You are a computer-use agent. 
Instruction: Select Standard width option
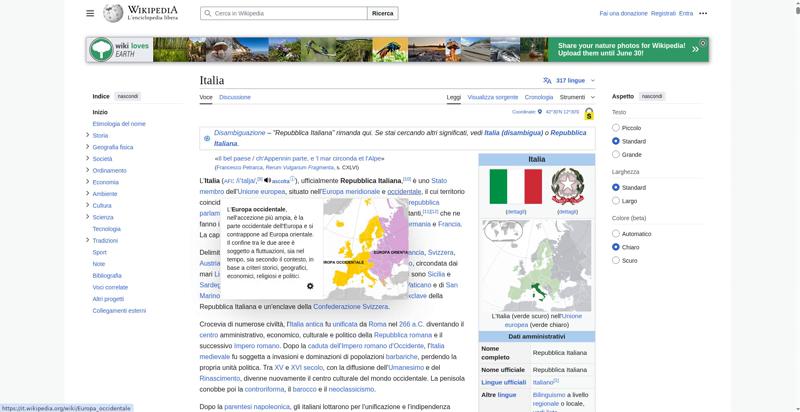616,188
